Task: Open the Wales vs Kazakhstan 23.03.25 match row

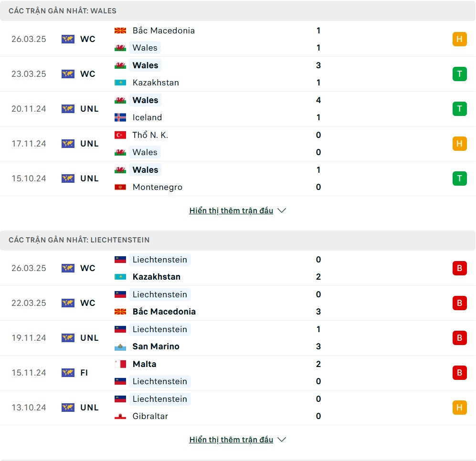Action: click(x=238, y=74)
